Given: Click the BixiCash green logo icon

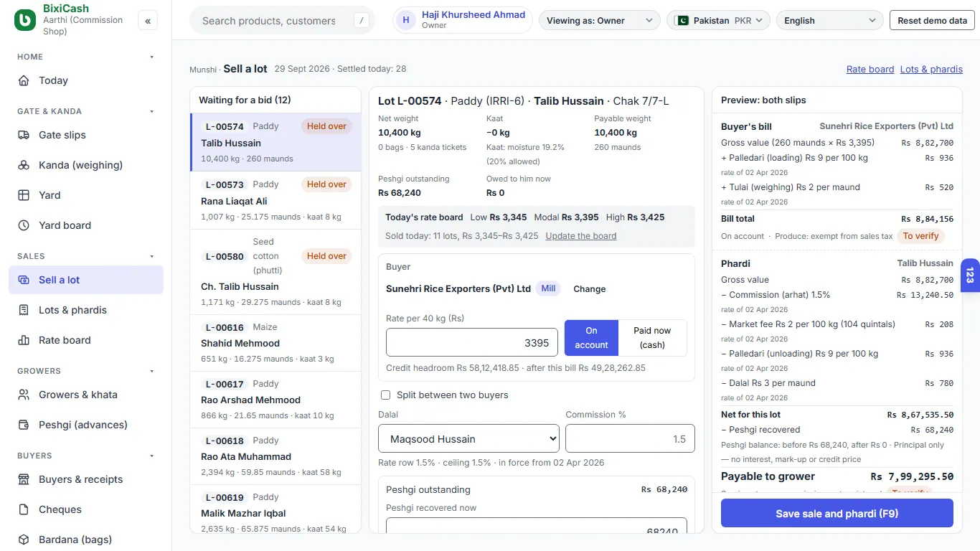Looking at the screenshot, I should click(x=25, y=20).
